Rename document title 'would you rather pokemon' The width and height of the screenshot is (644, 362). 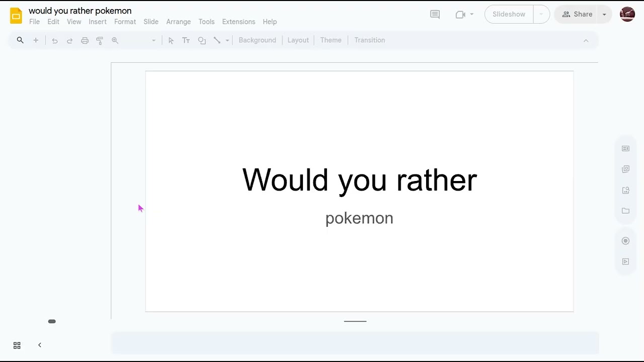point(80,11)
